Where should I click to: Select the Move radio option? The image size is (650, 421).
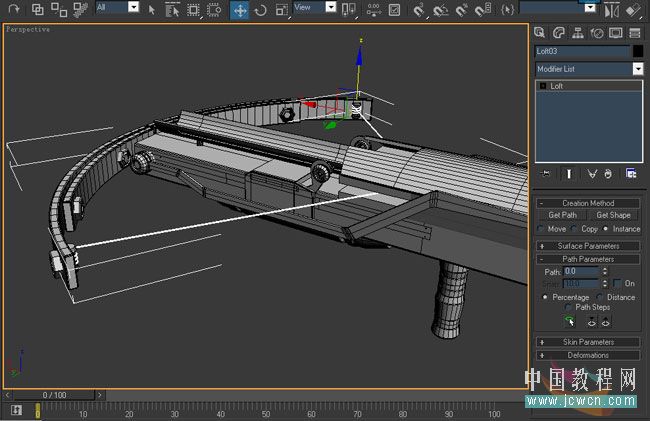pos(541,229)
